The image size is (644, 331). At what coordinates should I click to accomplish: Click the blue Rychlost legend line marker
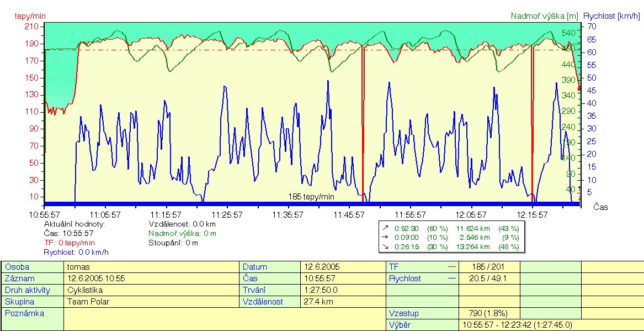[452, 279]
